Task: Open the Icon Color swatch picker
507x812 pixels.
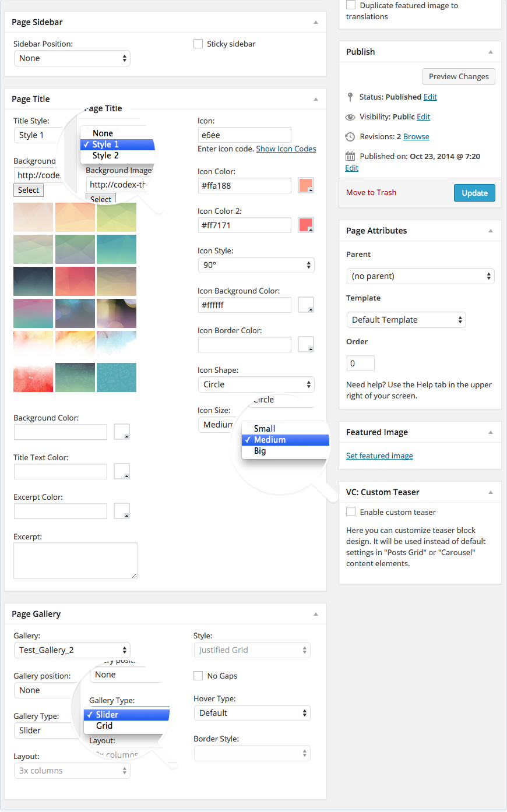Action: click(306, 186)
